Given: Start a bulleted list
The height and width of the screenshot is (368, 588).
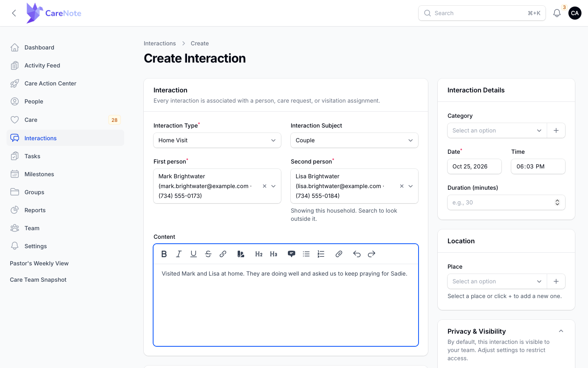Looking at the screenshot, I should point(306,254).
